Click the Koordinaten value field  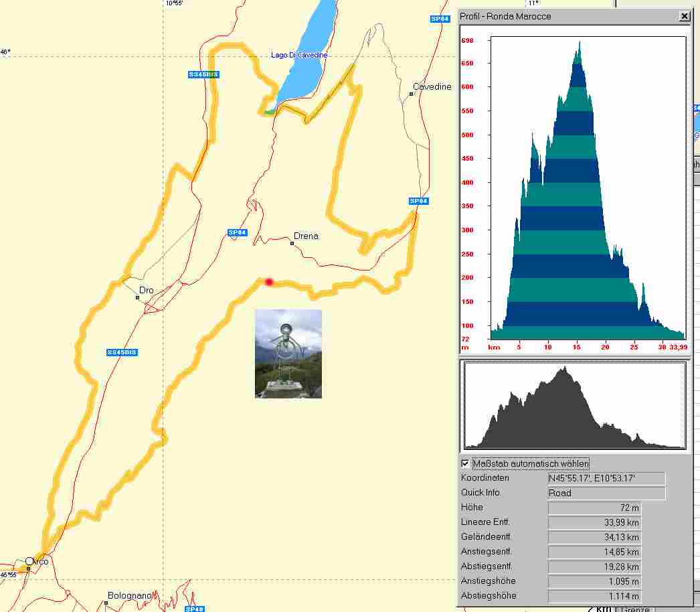point(606,478)
